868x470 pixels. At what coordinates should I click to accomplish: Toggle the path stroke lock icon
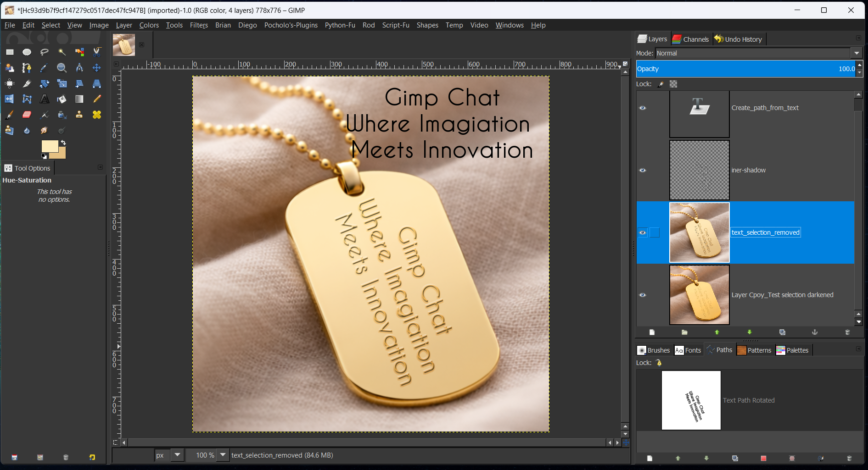click(659, 363)
